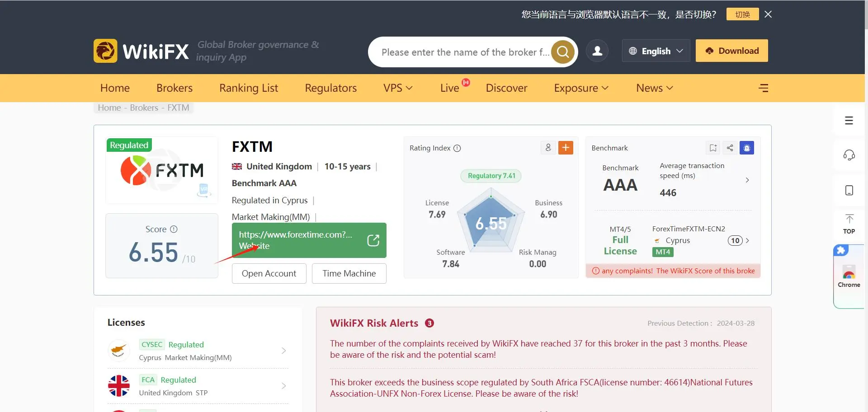
Task: Click the Time Machine button
Action: coord(349,273)
